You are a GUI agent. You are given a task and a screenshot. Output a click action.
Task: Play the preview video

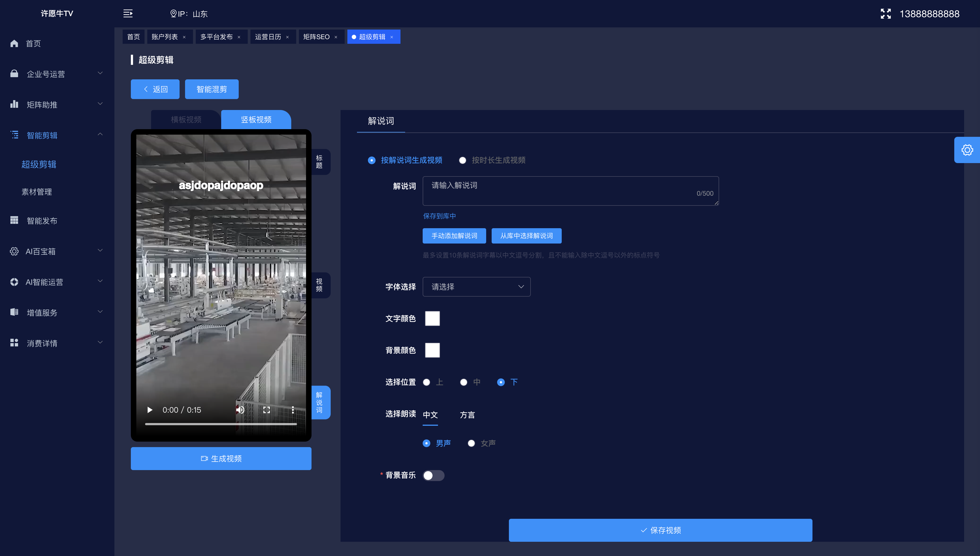tap(150, 410)
